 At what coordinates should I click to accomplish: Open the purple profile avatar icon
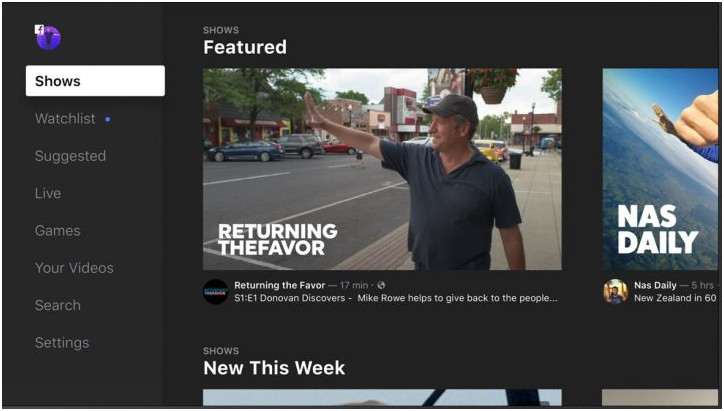(48, 38)
